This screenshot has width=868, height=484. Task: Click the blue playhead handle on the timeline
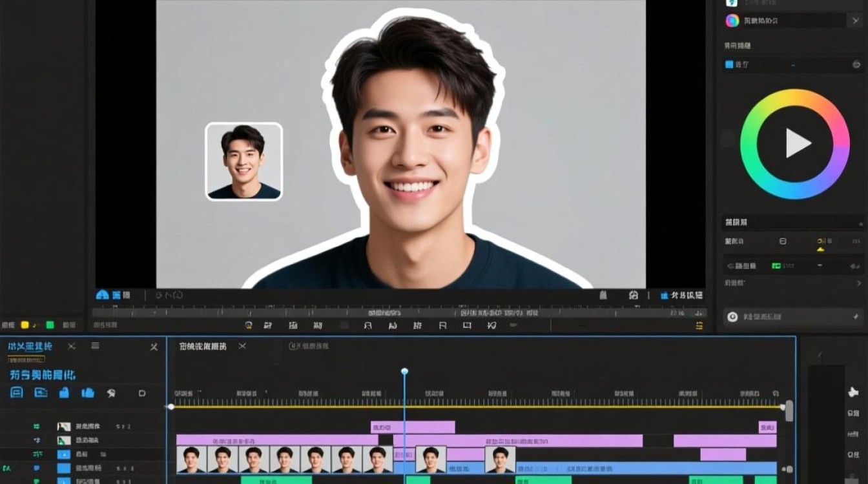pos(404,371)
